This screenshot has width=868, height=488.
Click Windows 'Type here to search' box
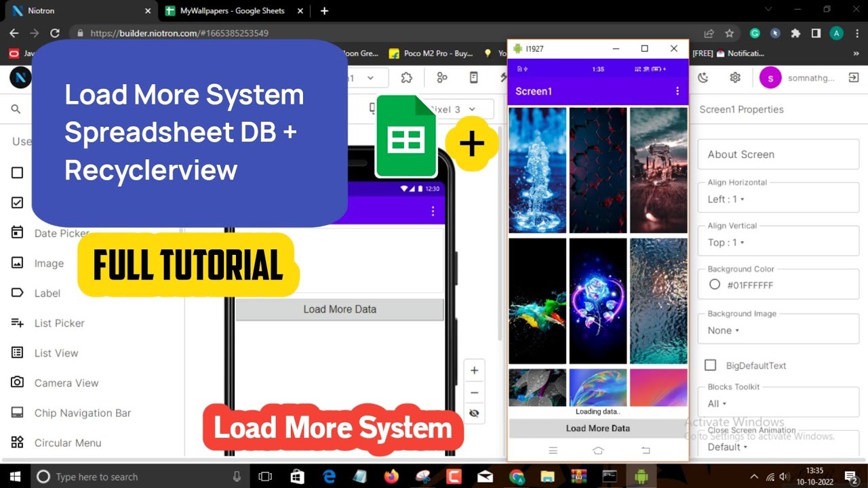(x=139, y=476)
